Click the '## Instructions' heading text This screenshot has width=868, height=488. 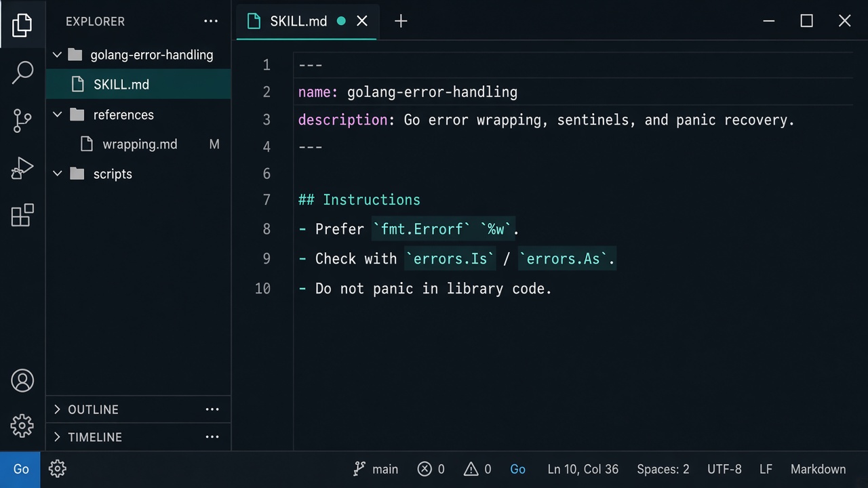[359, 200]
